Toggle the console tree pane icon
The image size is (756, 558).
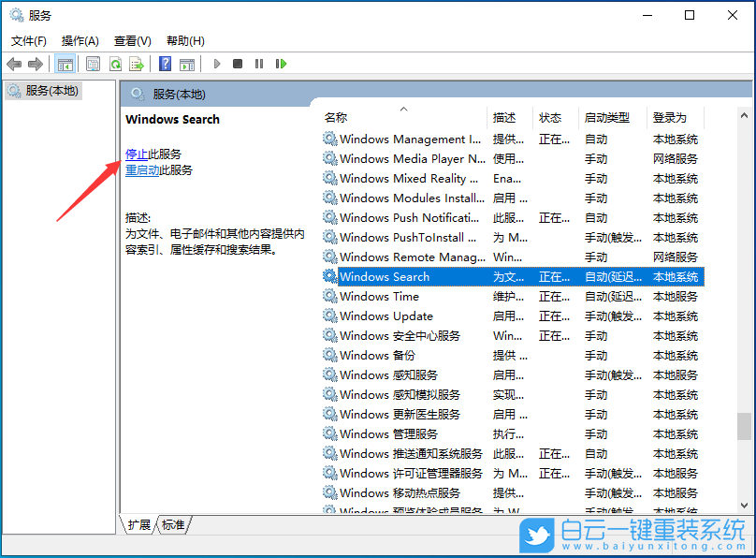pyautogui.click(x=64, y=63)
